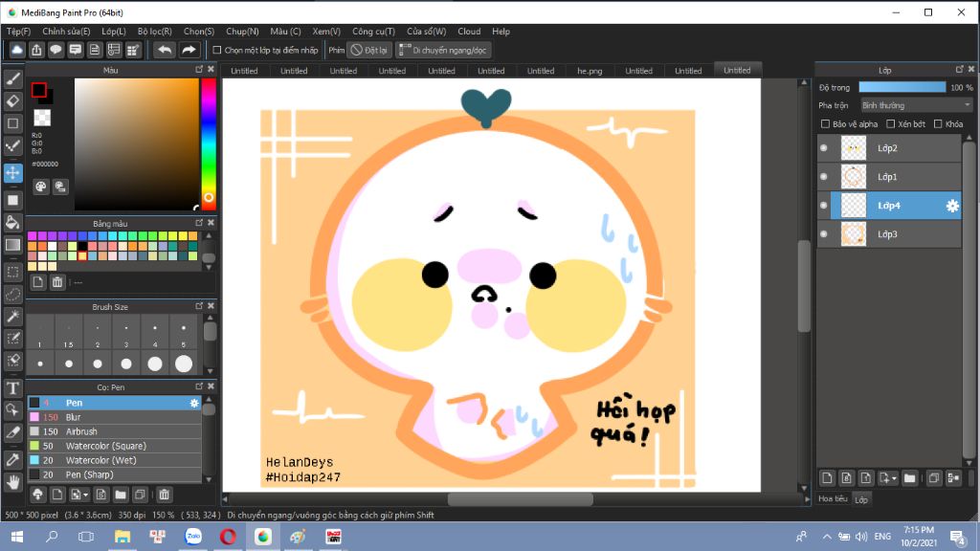Open the Tệp(F) menu
The image size is (980, 551).
pos(19,32)
